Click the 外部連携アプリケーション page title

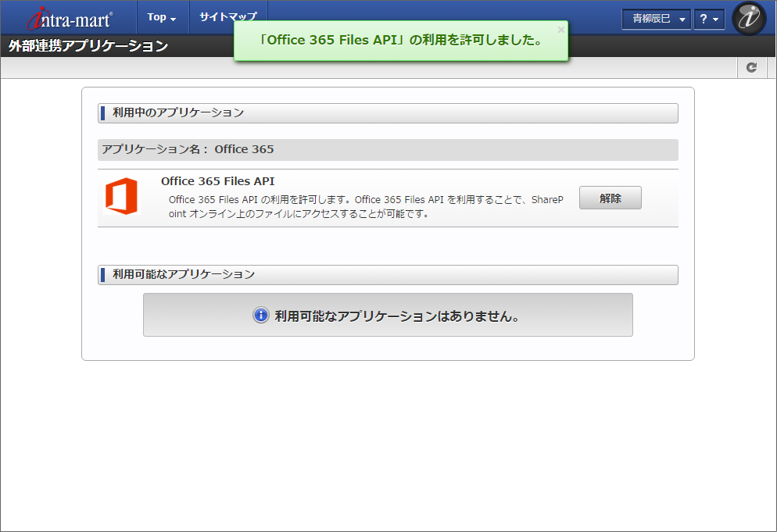coord(88,46)
